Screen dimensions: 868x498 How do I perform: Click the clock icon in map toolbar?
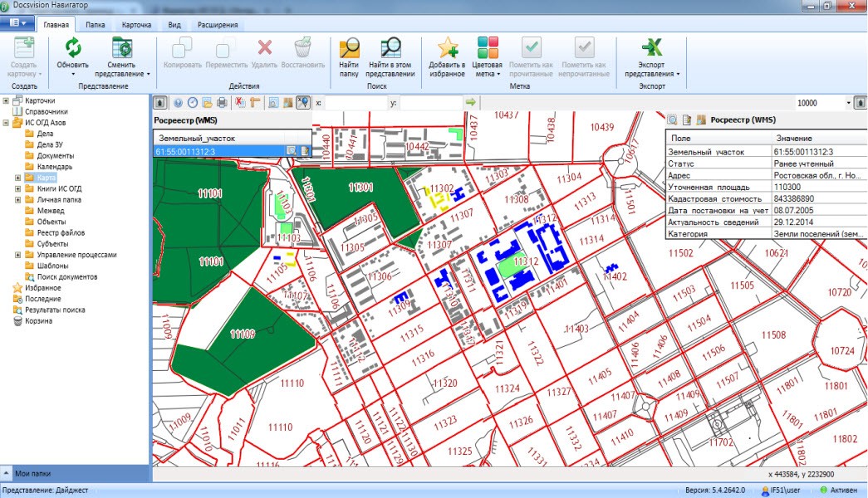coord(193,102)
